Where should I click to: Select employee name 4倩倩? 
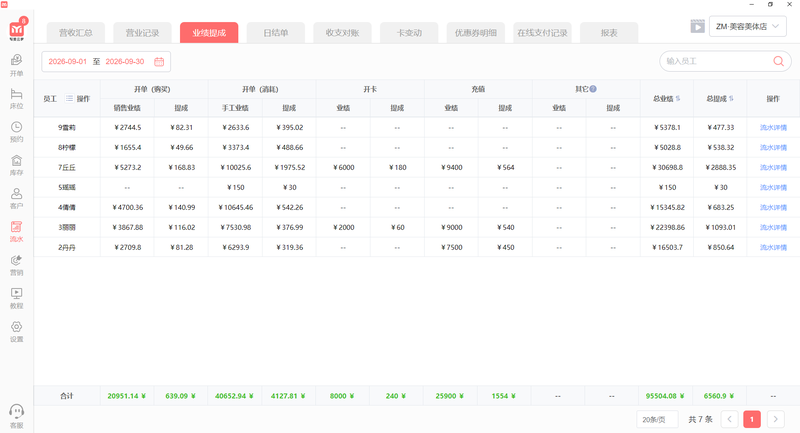[x=67, y=208]
